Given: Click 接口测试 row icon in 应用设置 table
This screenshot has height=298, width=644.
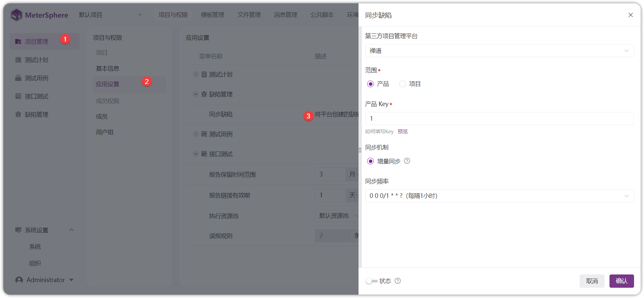Looking at the screenshot, I should pyautogui.click(x=204, y=154).
